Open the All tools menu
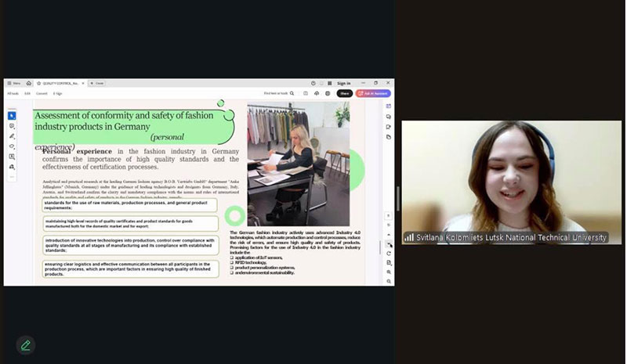 coord(13,93)
